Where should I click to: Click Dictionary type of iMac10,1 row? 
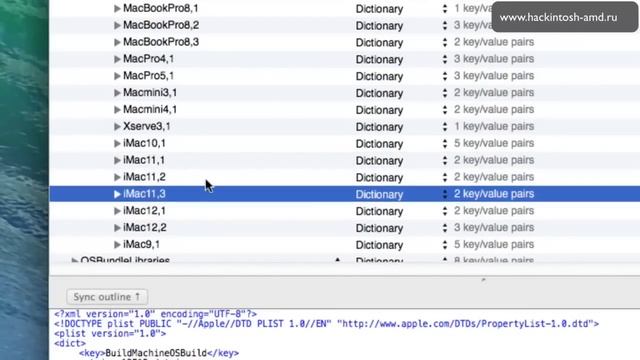point(379,144)
